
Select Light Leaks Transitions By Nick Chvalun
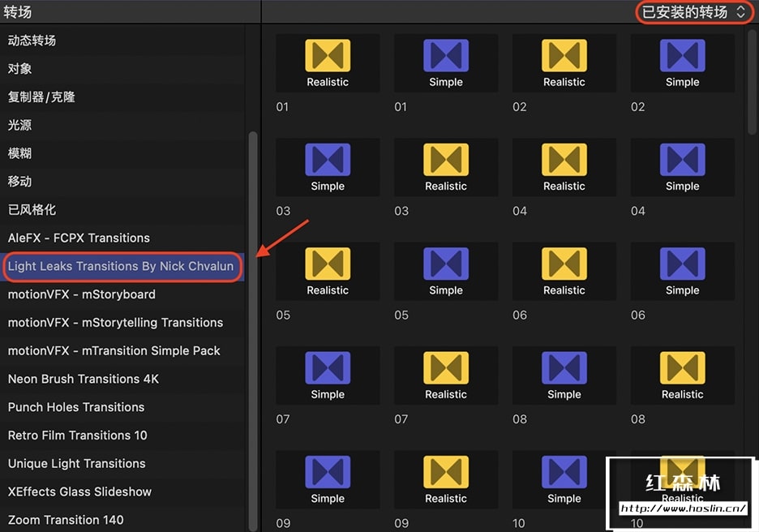click(x=122, y=266)
